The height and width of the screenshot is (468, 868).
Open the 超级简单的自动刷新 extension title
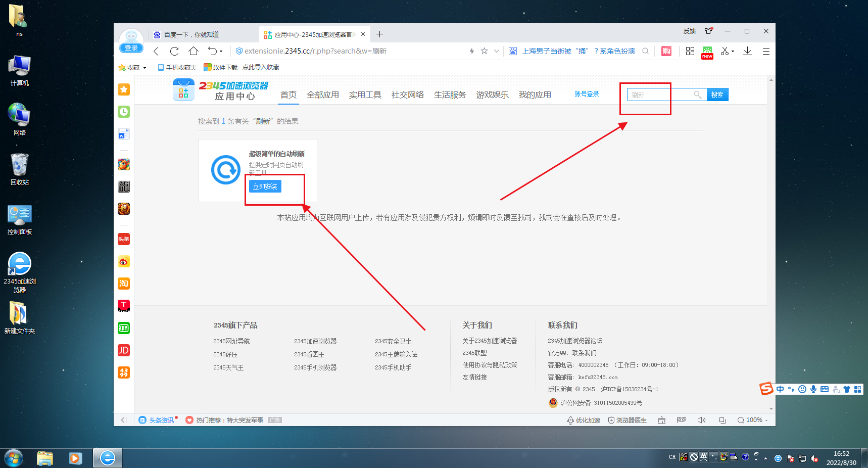[277, 154]
